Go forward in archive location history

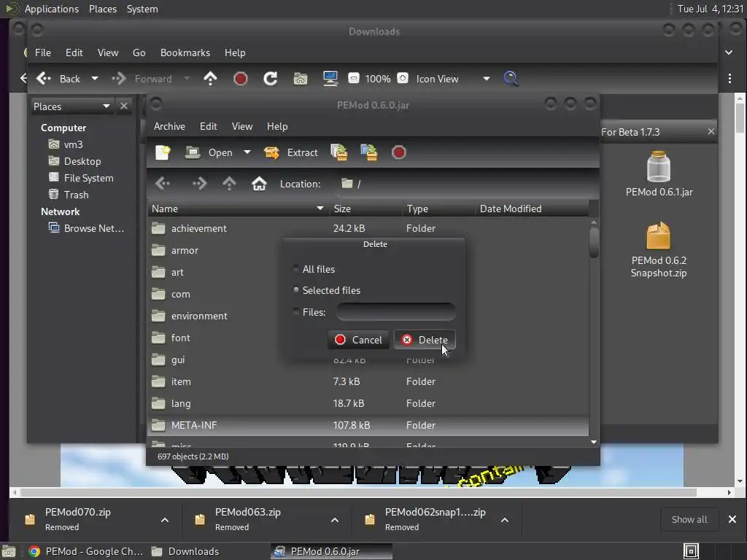[199, 184]
